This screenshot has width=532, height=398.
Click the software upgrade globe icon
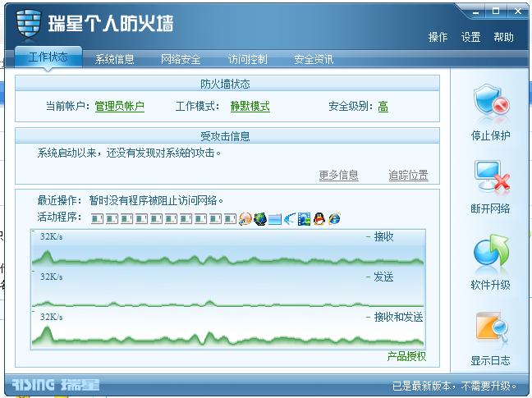(491, 250)
